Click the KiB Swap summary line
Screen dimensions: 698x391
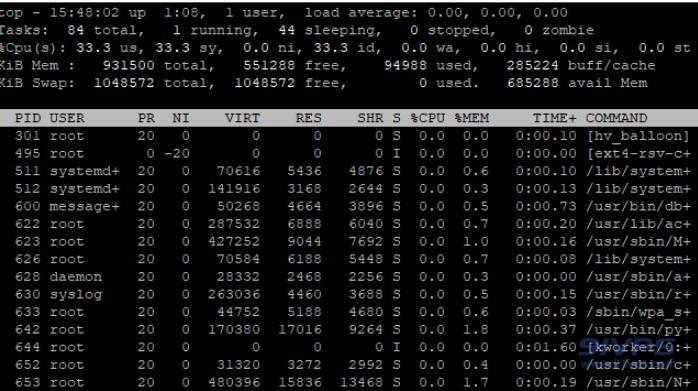[x=324, y=83]
